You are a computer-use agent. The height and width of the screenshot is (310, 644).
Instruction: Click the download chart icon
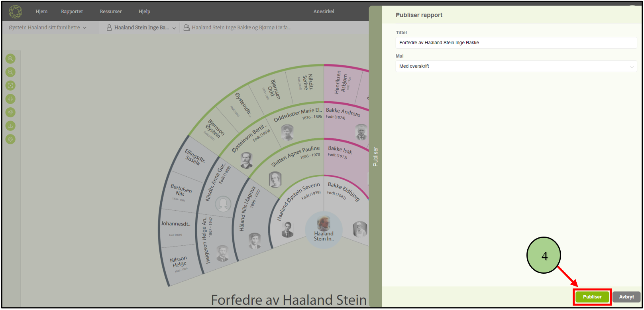tap(10, 126)
